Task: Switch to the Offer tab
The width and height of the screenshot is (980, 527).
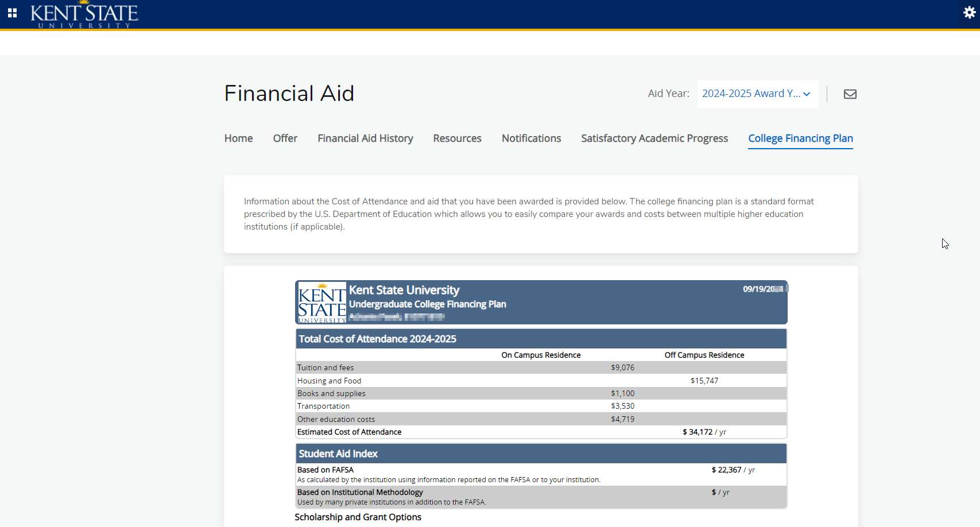Action: pyautogui.click(x=285, y=138)
